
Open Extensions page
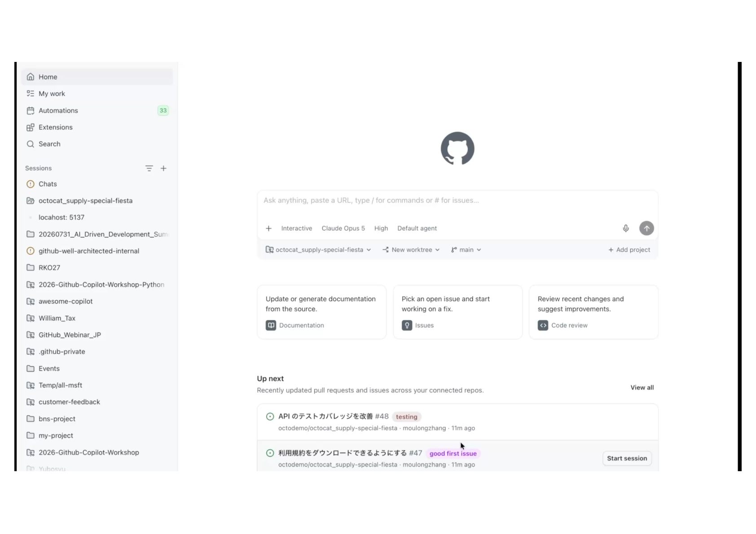pos(97,127)
